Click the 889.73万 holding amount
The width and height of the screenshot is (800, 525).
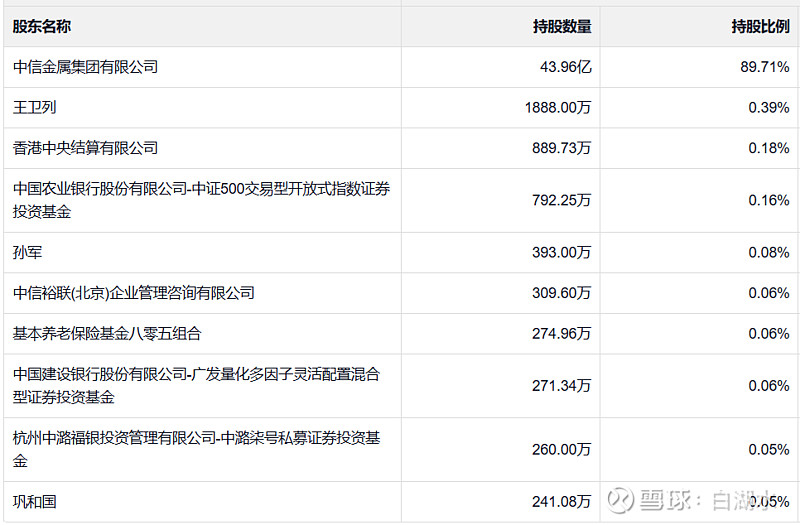pos(561,148)
